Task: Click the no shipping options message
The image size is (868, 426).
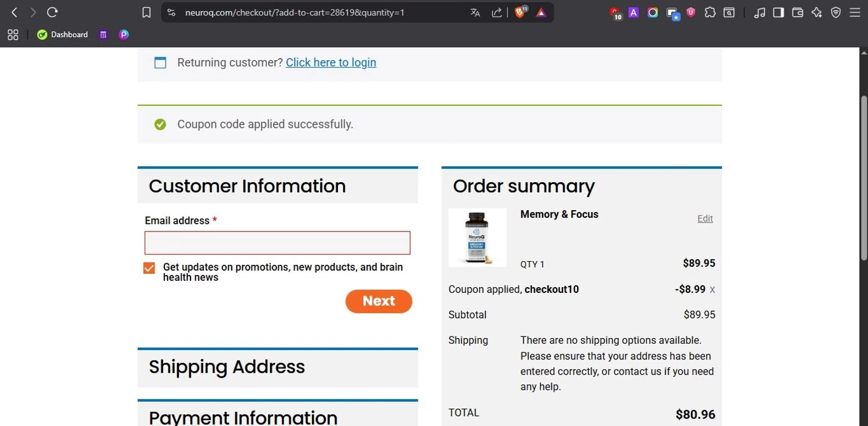Action: pos(617,363)
